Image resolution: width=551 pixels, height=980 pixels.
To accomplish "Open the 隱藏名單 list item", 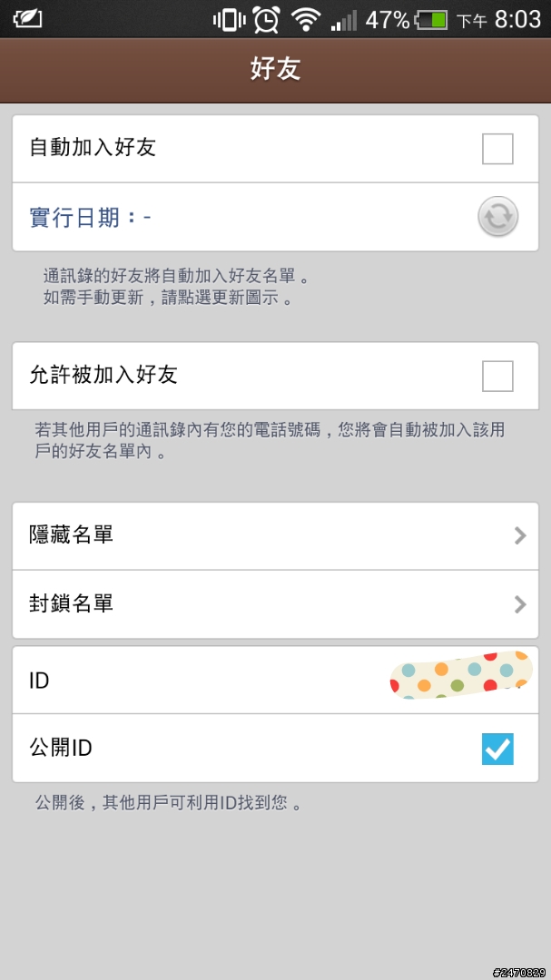I will 275,536.
